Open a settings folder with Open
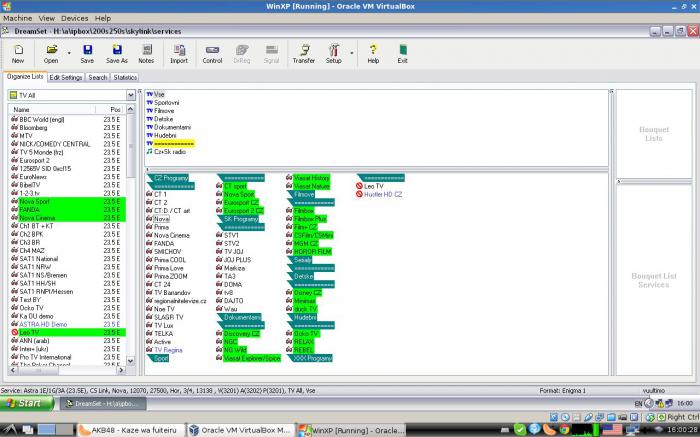The width and height of the screenshot is (700, 437). click(x=51, y=54)
